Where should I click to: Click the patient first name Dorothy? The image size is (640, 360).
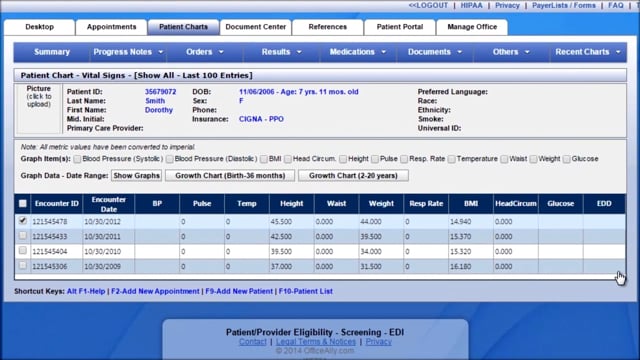click(159, 110)
